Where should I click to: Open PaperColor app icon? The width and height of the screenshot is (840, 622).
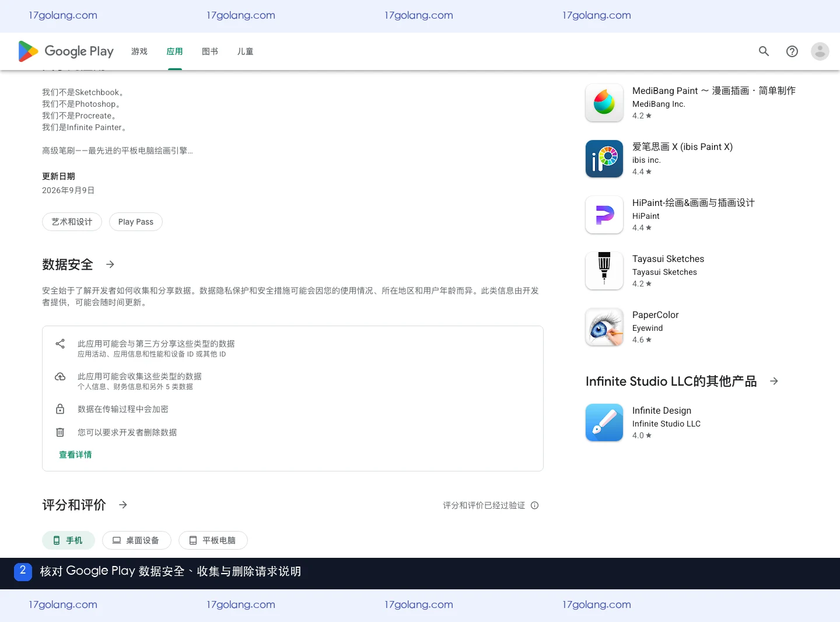coord(604,327)
